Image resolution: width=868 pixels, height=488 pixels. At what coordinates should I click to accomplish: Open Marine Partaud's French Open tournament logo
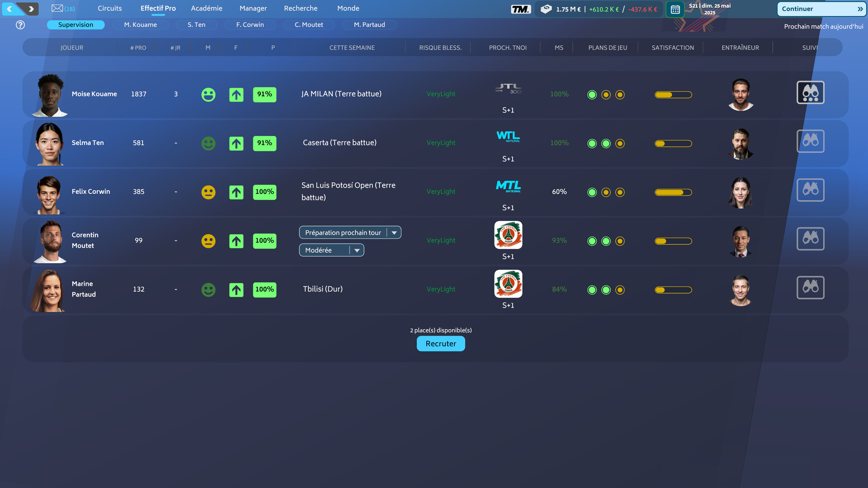[x=508, y=284]
